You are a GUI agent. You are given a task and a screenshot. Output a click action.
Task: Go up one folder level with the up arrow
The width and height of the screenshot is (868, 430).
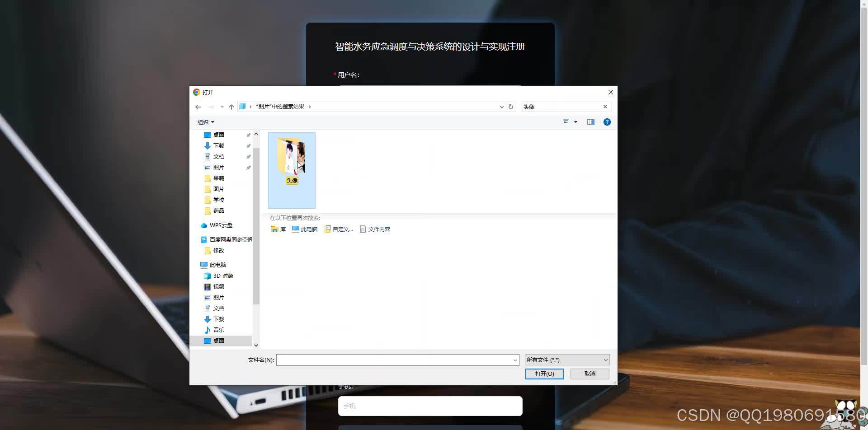231,107
